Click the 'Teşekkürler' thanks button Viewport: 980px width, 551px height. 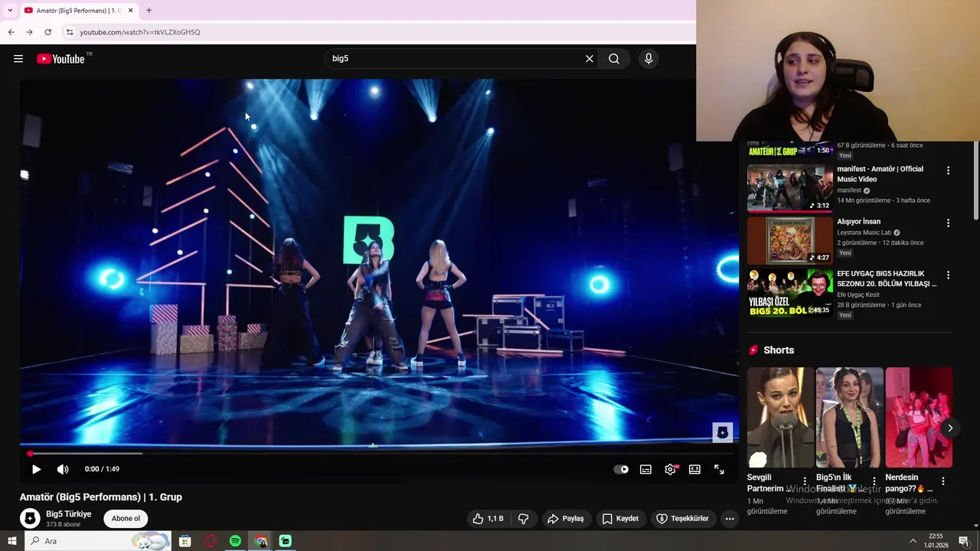coord(682,518)
